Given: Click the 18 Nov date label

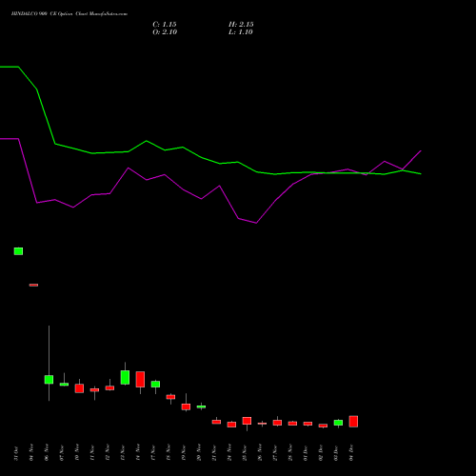Looking at the screenshot, I should coord(169,453).
